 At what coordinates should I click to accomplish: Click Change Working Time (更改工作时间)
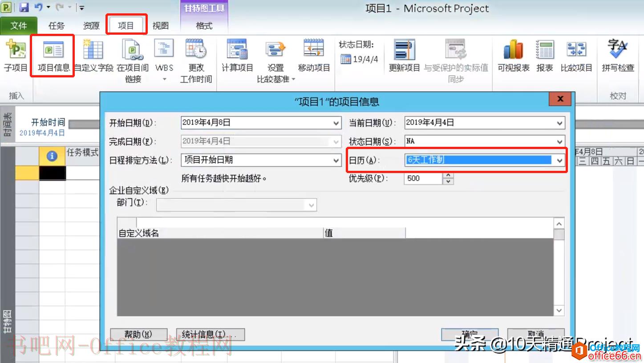(x=196, y=61)
